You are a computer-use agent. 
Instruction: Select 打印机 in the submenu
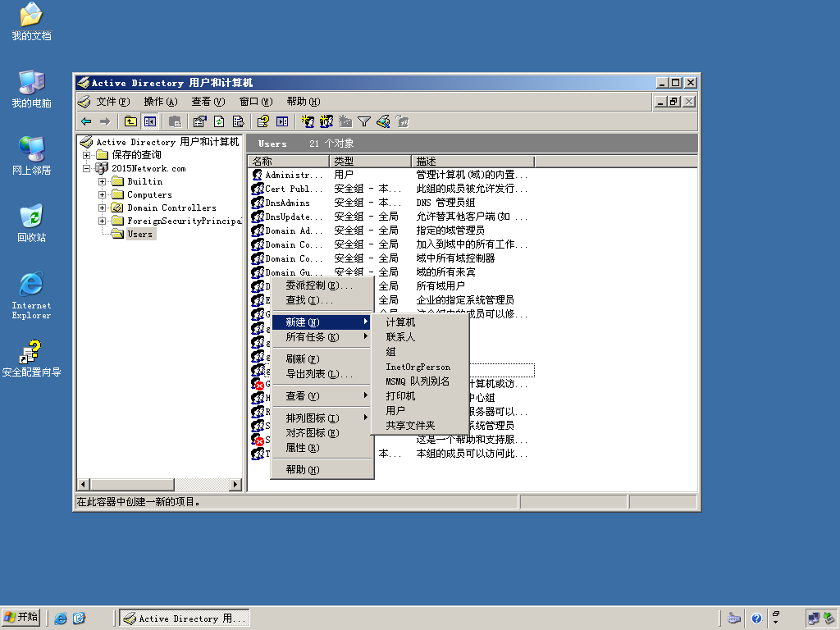420,396
